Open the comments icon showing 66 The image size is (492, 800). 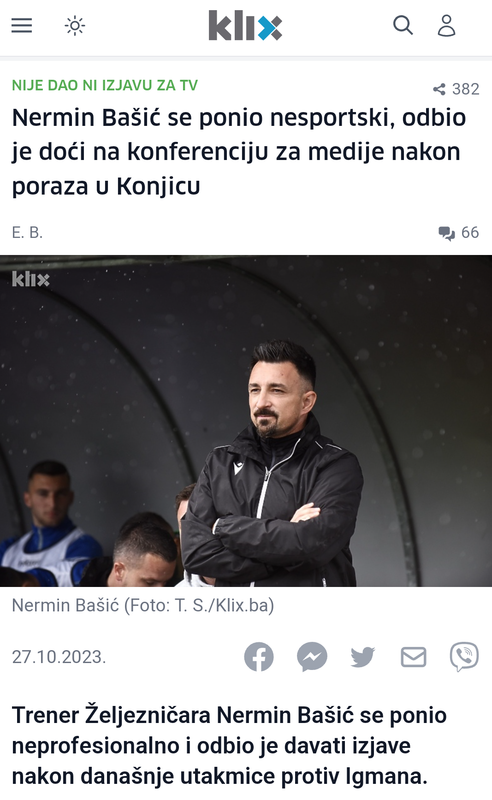pos(447,233)
